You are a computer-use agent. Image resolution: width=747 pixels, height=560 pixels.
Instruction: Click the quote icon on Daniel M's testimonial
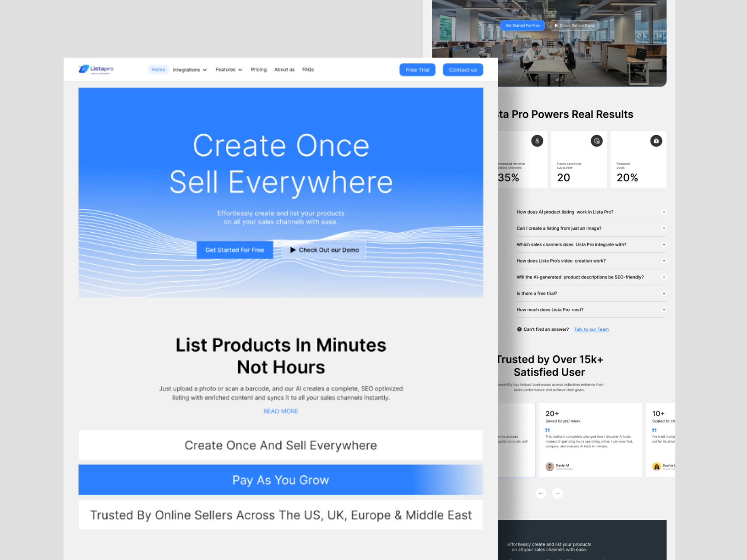point(548,431)
